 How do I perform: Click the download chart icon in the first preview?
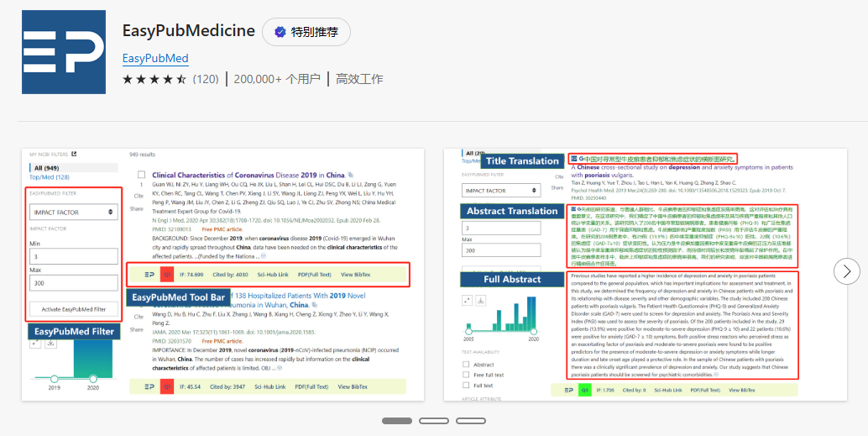click(50, 344)
